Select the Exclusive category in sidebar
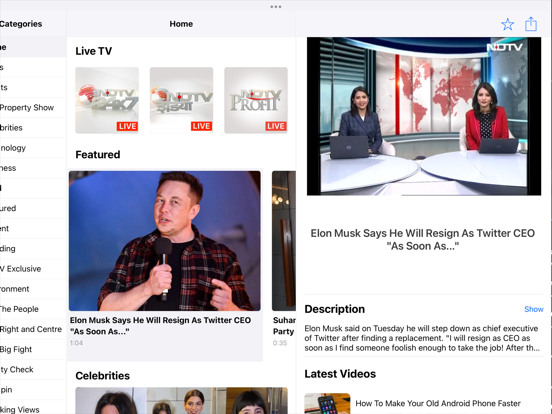The image size is (552, 414). pos(33,269)
